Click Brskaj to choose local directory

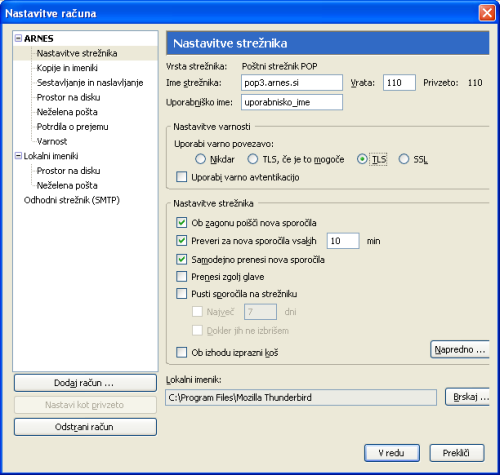coord(467,397)
